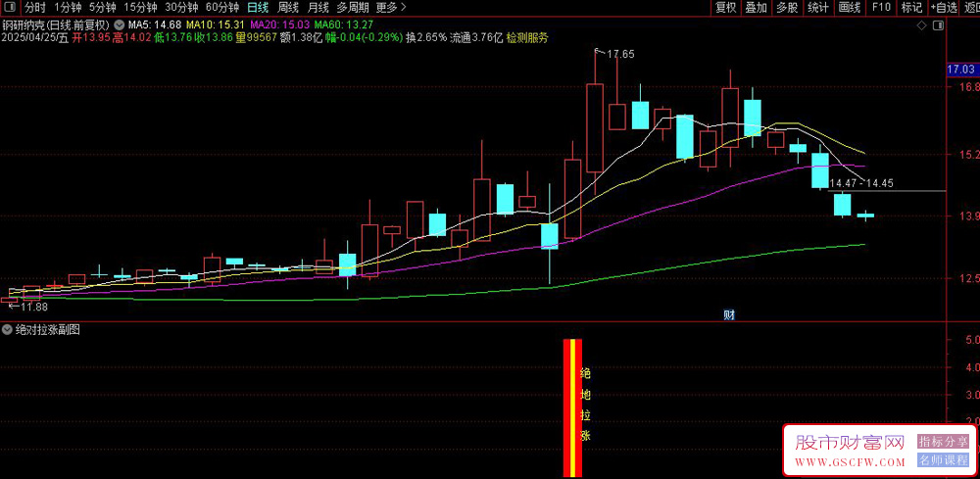Expand the 更多 periods menu
Image resolution: width=980 pixels, height=479 pixels.
pyautogui.click(x=391, y=8)
